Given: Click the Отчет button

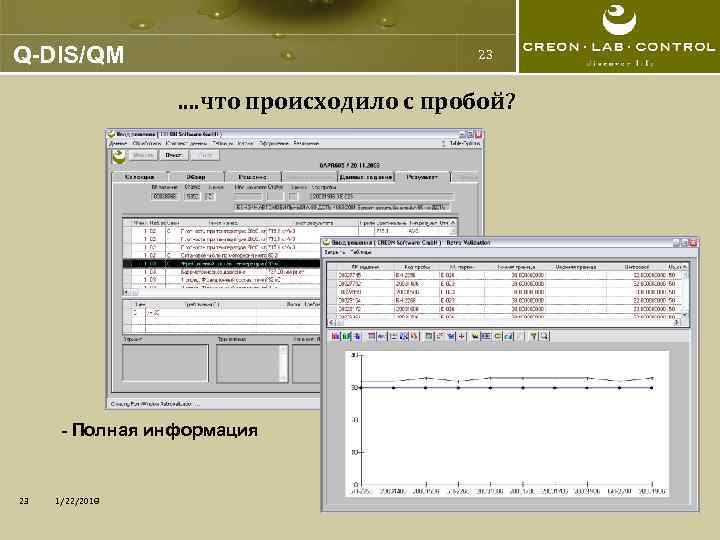Looking at the screenshot, I should click(x=173, y=155).
